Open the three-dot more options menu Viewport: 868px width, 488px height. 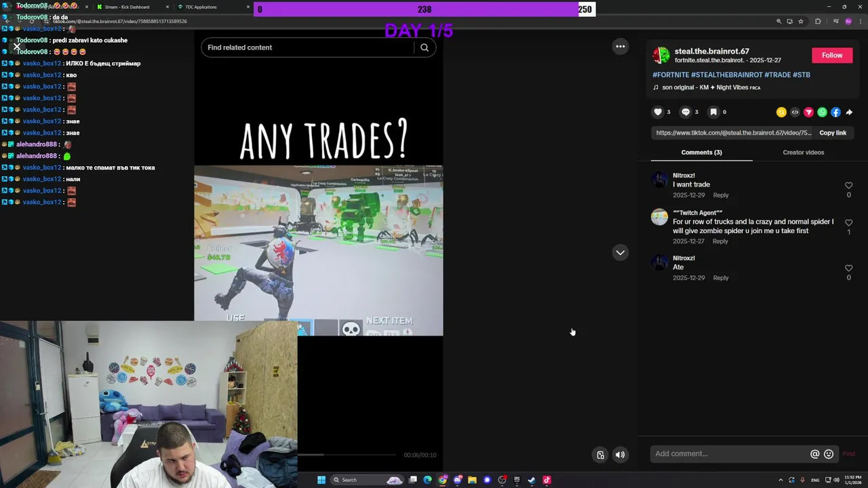(620, 46)
